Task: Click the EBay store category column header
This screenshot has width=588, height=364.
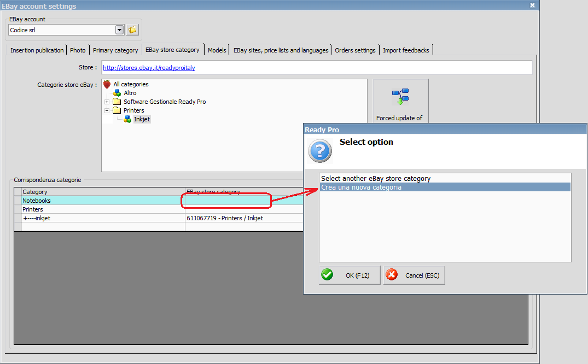Action: pos(244,191)
